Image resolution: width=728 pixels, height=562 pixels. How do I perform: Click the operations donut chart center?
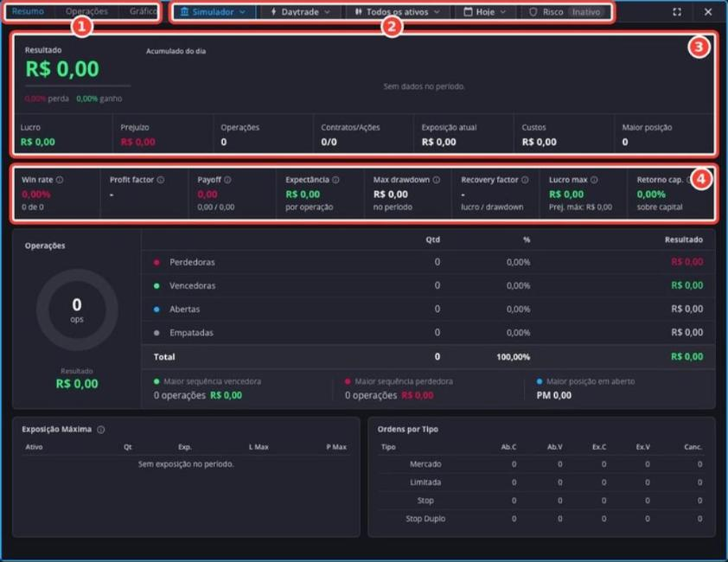[77, 310]
